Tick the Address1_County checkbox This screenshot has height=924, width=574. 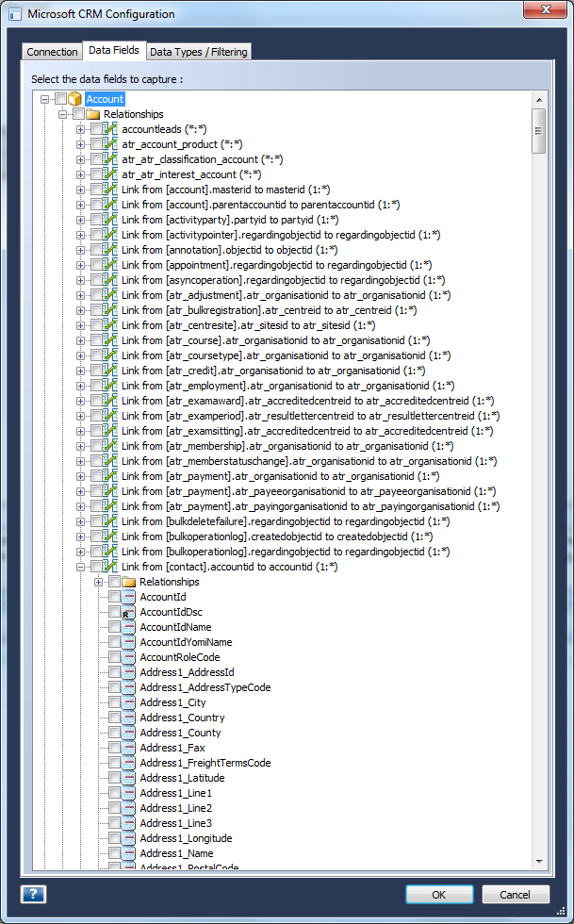pos(115,733)
